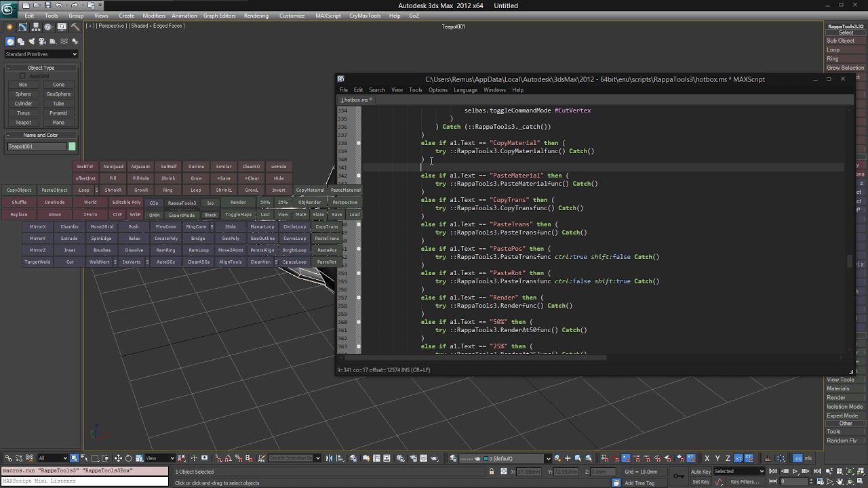Select the Cameras category icon
This screenshot has width=868, height=488.
pyautogui.click(x=42, y=41)
